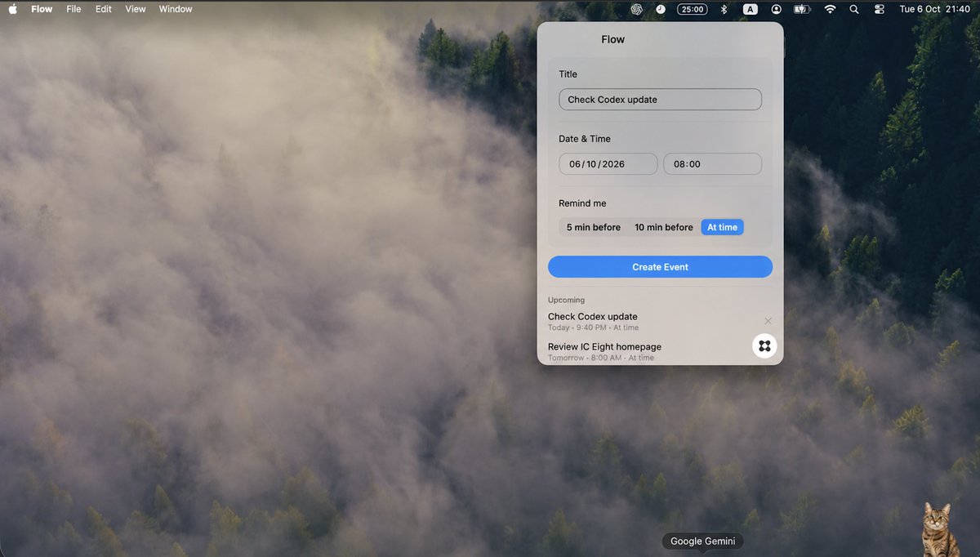The height and width of the screenshot is (557, 980).
Task: Click the 'Flow' popup title
Action: (x=612, y=39)
